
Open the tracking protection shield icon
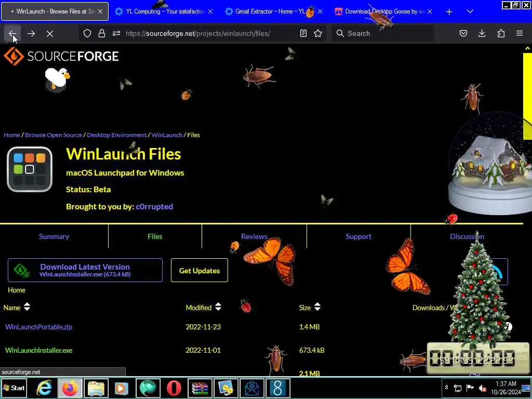click(87, 33)
